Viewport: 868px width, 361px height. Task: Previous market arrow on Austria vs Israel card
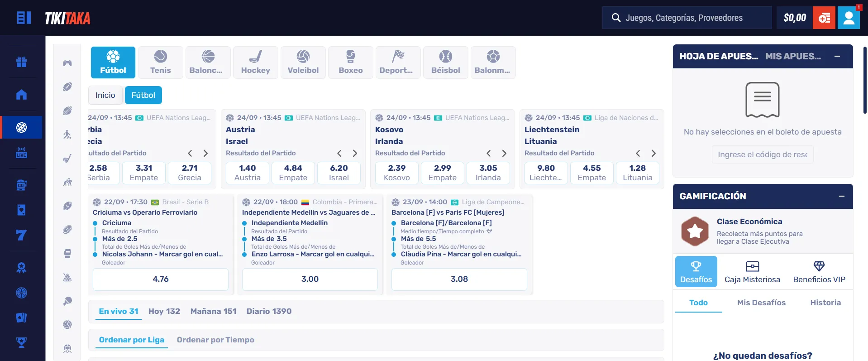coord(339,153)
